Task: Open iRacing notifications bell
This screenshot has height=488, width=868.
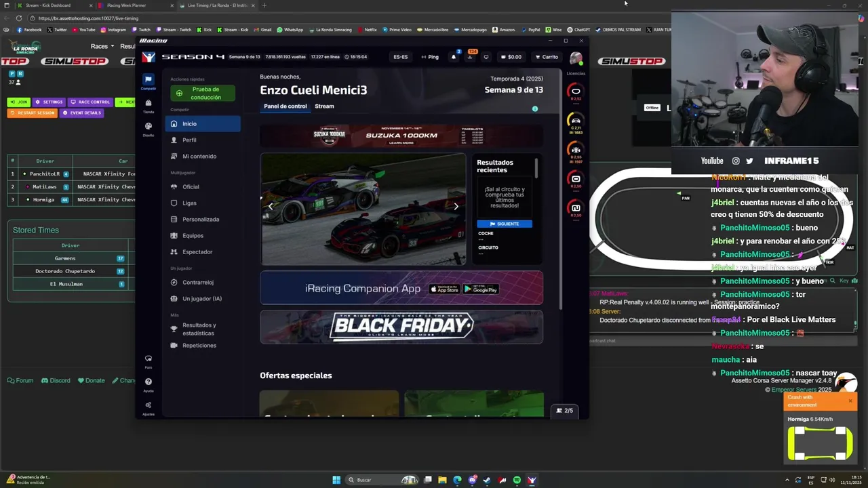Action: pyautogui.click(x=454, y=57)
